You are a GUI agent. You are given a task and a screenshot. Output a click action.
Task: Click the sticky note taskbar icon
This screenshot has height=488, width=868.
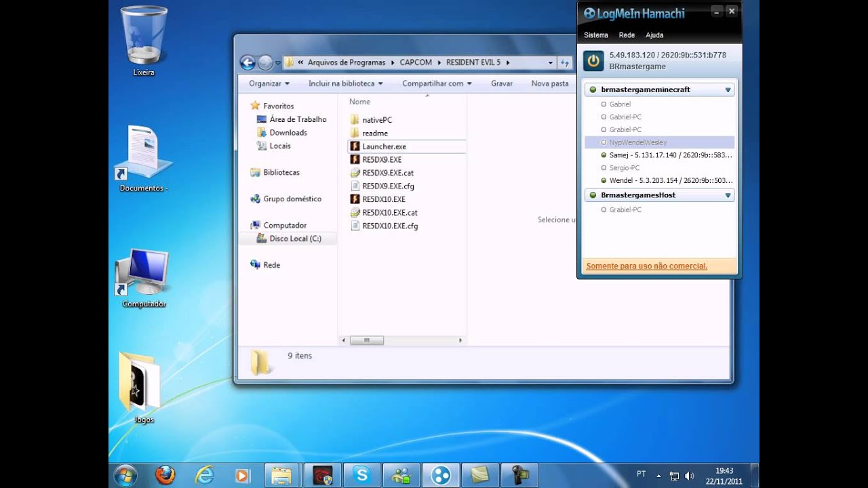click(480, 475)
